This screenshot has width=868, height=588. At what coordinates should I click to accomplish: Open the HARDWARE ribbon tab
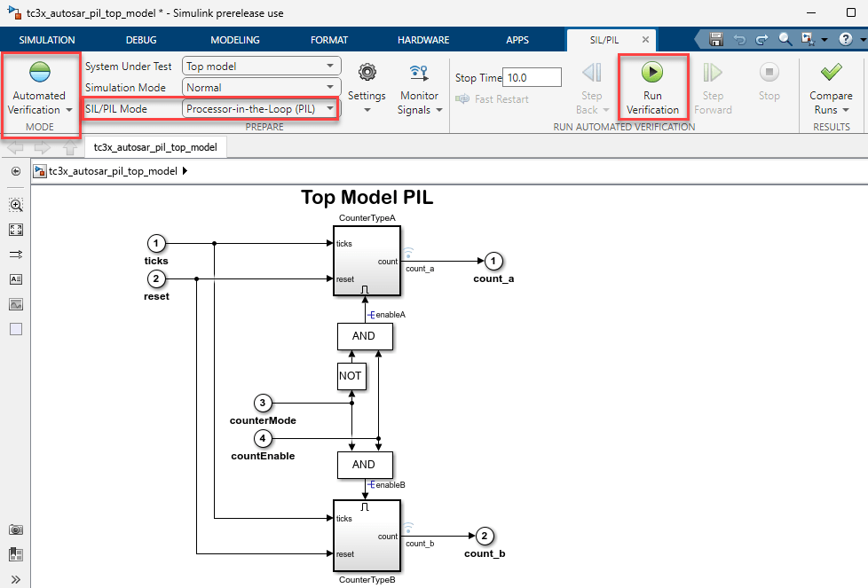(422, 40)
